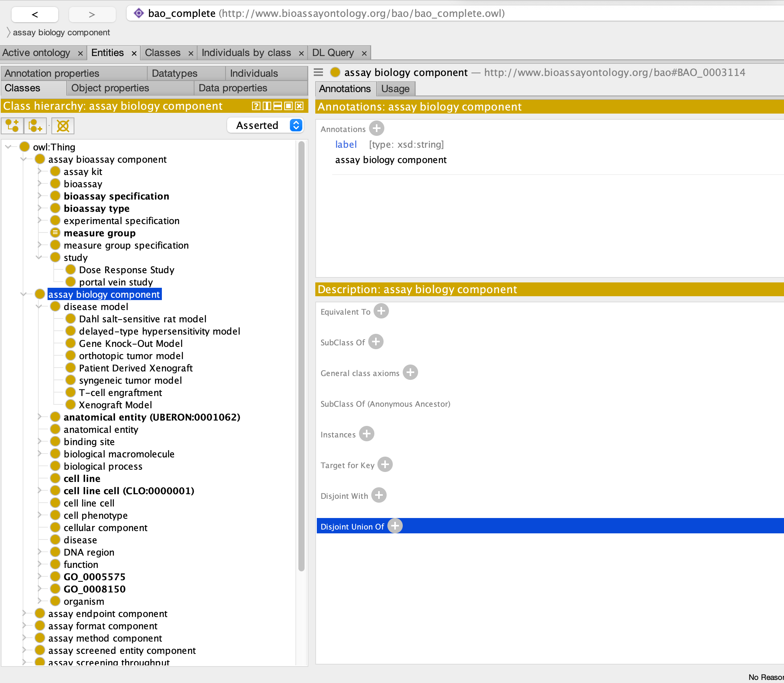The height and width of the screenshot is (683, 784).
Task: Click the measure group class icon
Action: 55,233
